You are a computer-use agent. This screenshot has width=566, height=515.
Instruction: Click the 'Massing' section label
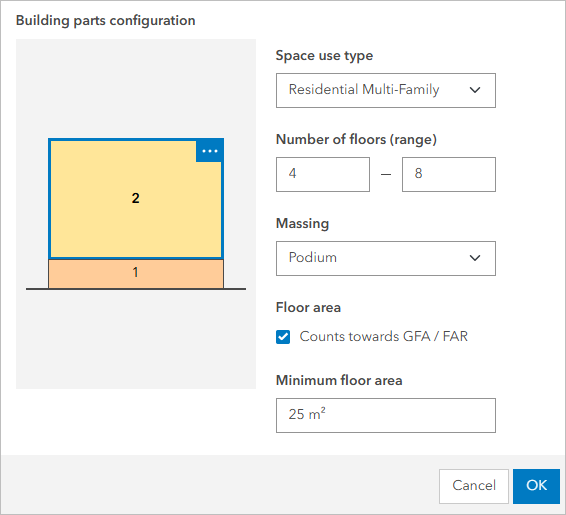pos(302,223)
